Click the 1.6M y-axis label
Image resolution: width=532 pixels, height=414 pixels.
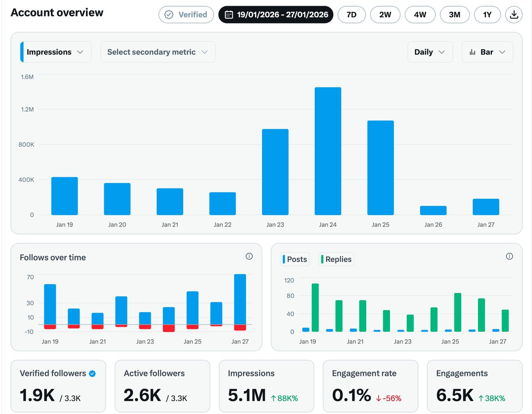[x=27, y=77]
